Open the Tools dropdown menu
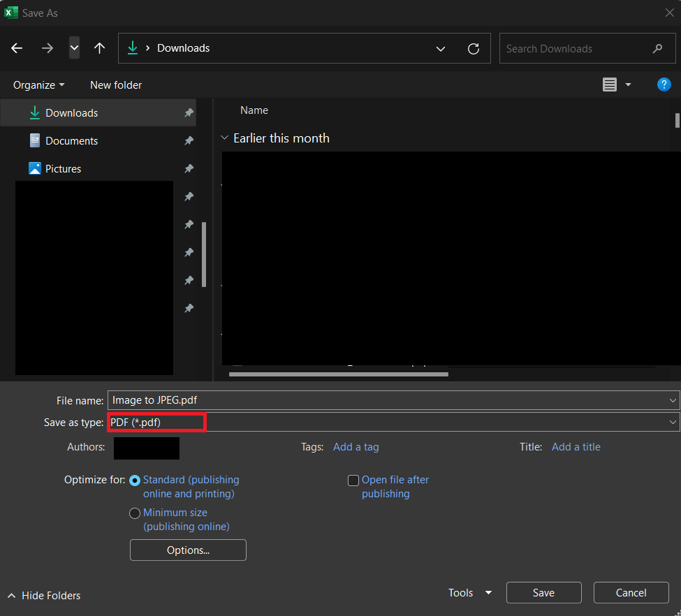681x616 pixels. [470, 593]
